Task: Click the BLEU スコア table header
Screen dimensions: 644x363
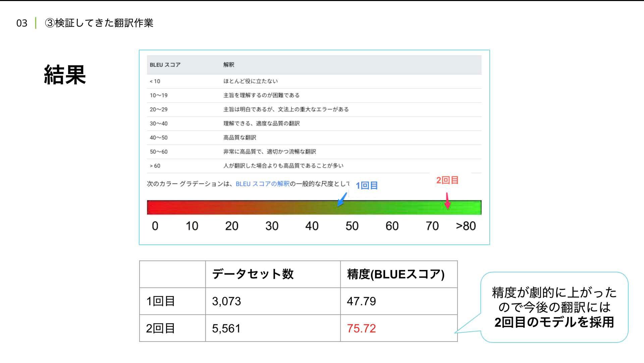Action: pyautogui.click(x=165, y=65)
